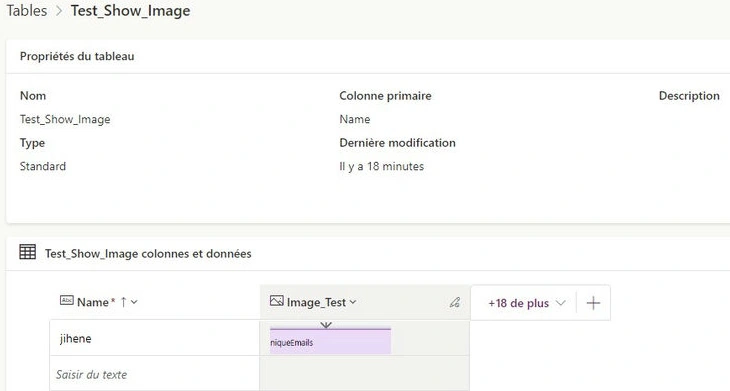Click Test_Show_Image colonnes et données heading
The height and width of the screenshot is (391, 730).
point(148,254)
